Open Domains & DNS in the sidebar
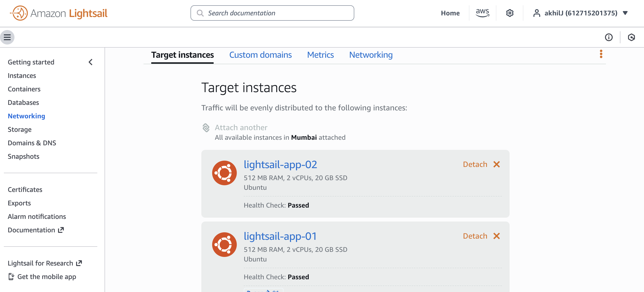Viewport: 644px width, 292px height. pos(32,143)
